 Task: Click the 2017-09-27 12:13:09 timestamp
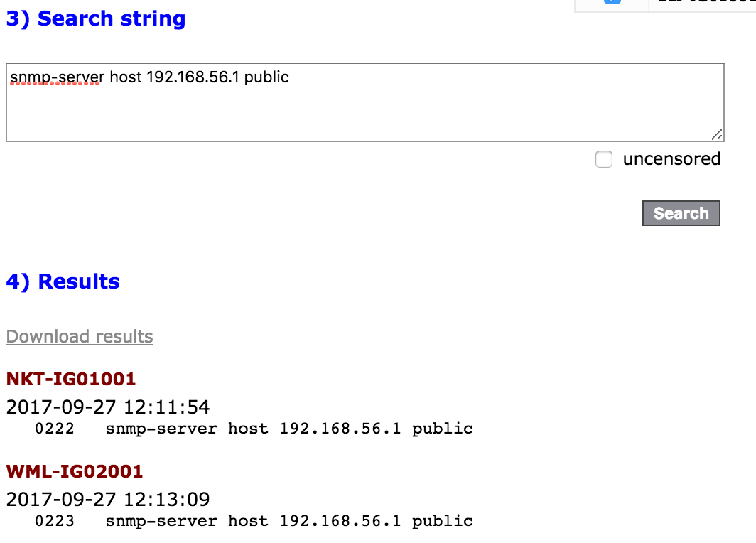108,500
